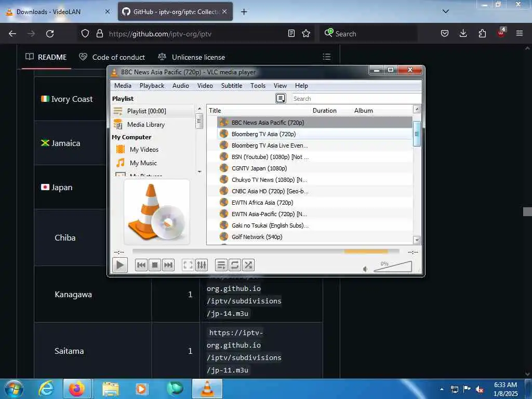This screenshot has width=532, height=399.
Task: Focus the VLC playlist Search field
Action: (x=356, y=98)
